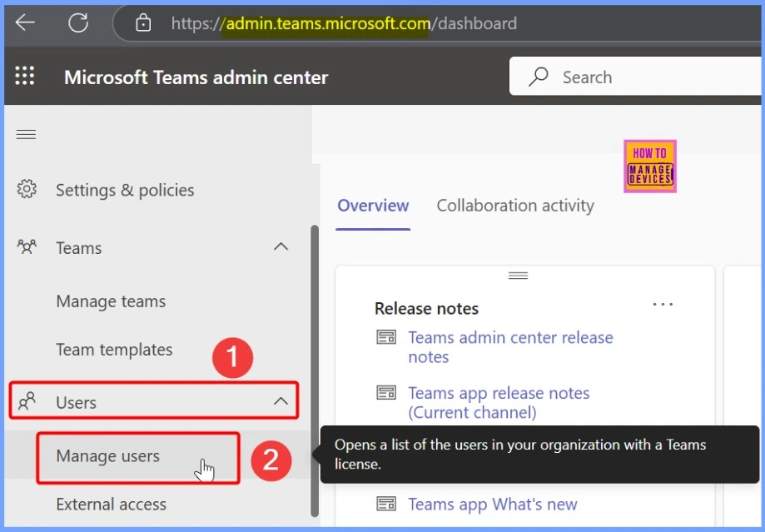Open Teams admin center release notes link

(510, 347)
